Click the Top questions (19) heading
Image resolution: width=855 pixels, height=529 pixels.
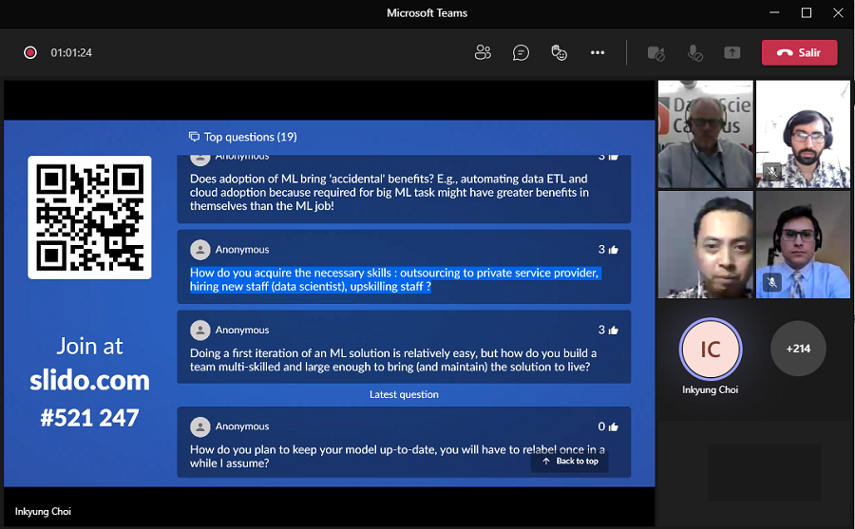pyautogui.click(x=250, y=137)
